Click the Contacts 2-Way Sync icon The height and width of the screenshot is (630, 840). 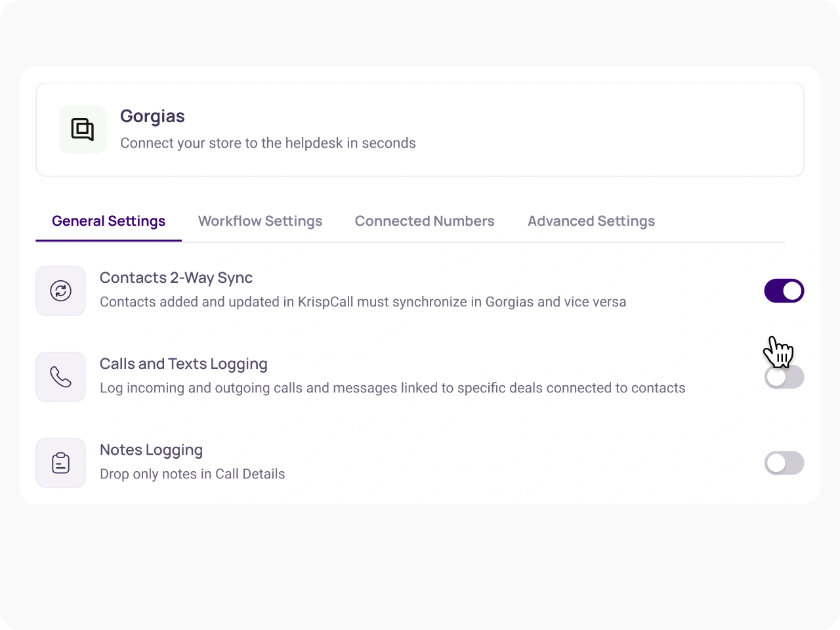pos(61,291)
